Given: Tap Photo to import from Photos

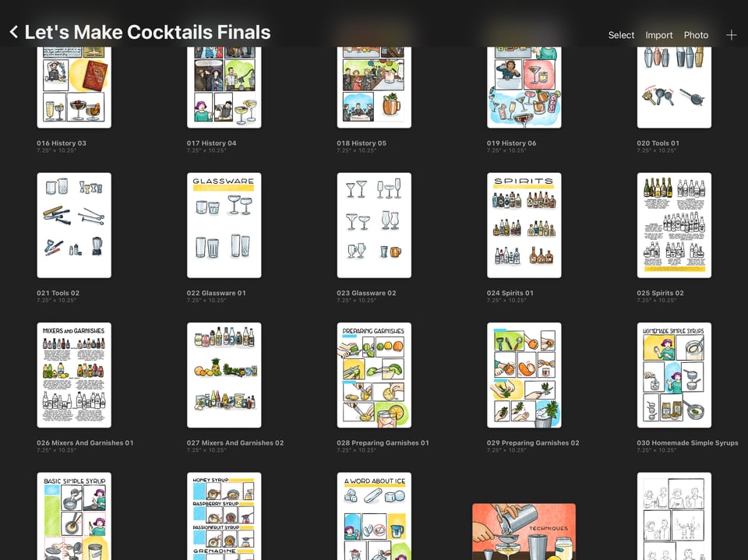Looking at the screenshot, I should (696, 35).
